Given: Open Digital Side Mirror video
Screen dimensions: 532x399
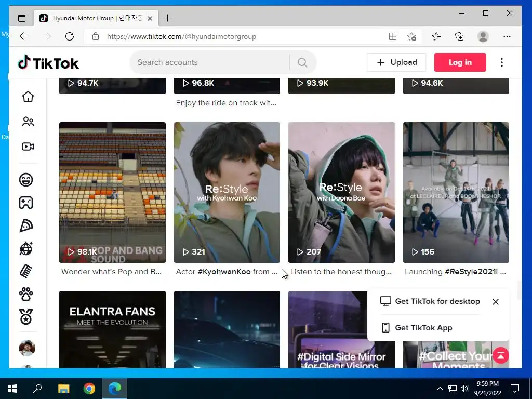Looking at the screenshot, I should click(x=327, y=329).
